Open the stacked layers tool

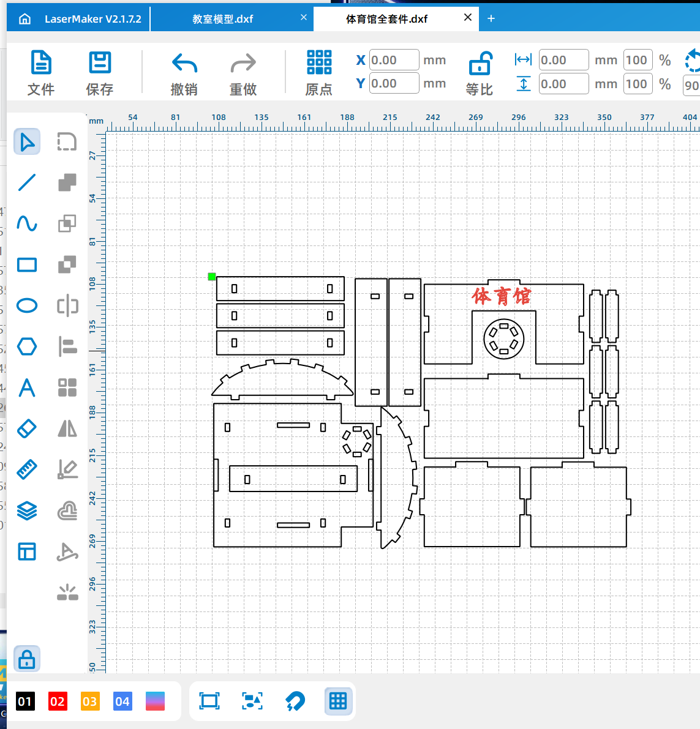point(27,510)
